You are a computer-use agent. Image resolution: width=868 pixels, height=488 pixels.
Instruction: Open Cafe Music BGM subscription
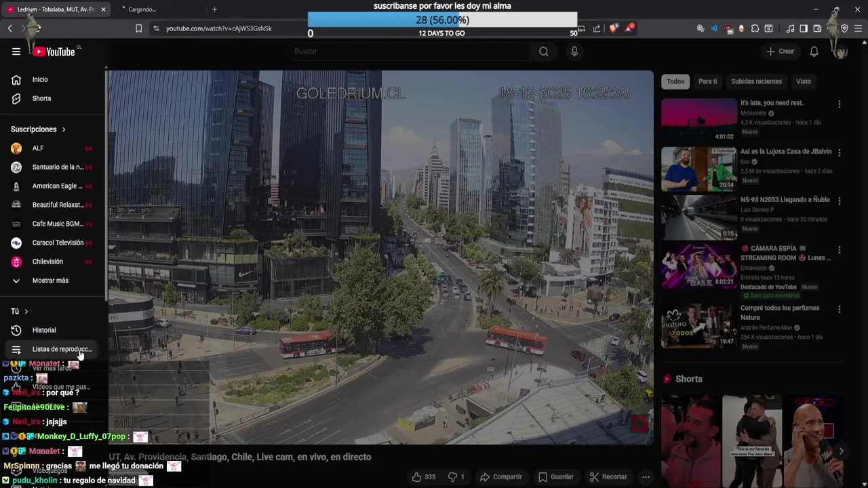[53, 224]
